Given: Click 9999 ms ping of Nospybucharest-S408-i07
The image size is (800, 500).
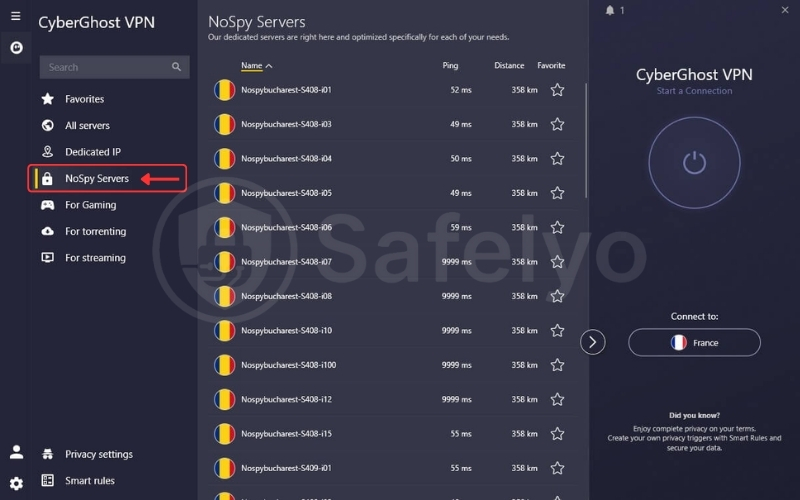Looking at the screenshot, I should coord(457,262).
